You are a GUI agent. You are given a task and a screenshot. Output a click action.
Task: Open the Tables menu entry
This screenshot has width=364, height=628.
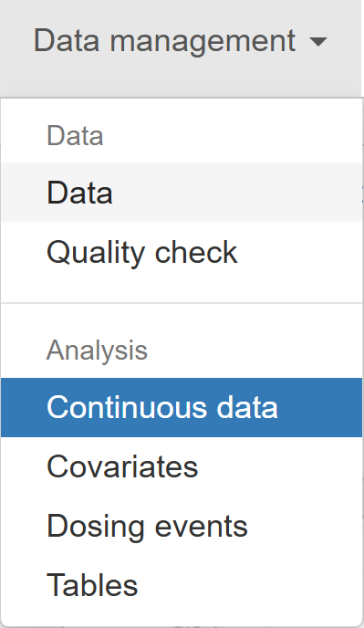182,585
